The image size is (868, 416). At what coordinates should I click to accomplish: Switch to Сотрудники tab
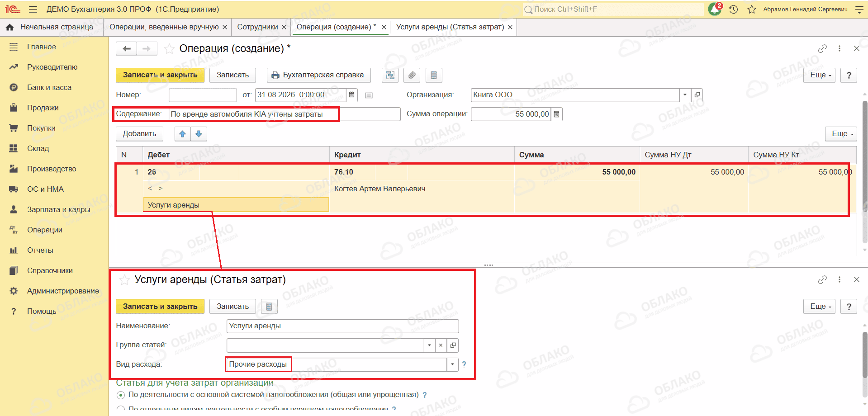click(x=257, y=27)
